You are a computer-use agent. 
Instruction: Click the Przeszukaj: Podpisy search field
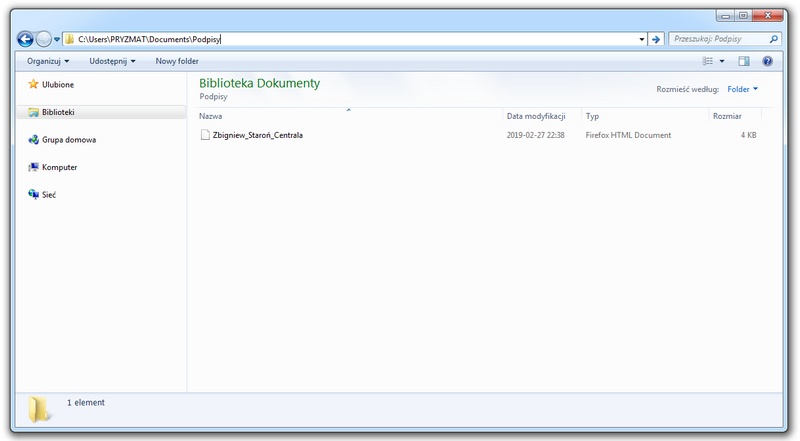(724, 39)
